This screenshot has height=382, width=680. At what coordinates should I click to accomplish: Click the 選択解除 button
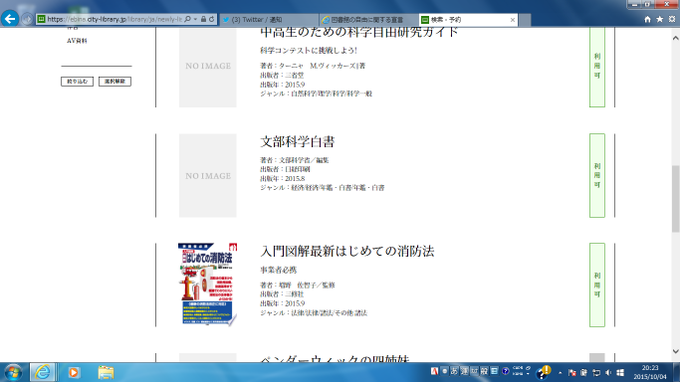[114, 82]
